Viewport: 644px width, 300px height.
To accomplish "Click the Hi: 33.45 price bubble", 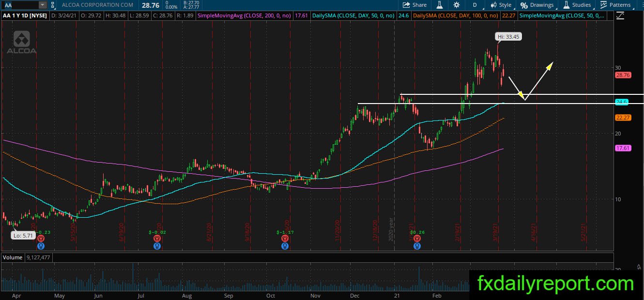I will [x=508, y=36].
